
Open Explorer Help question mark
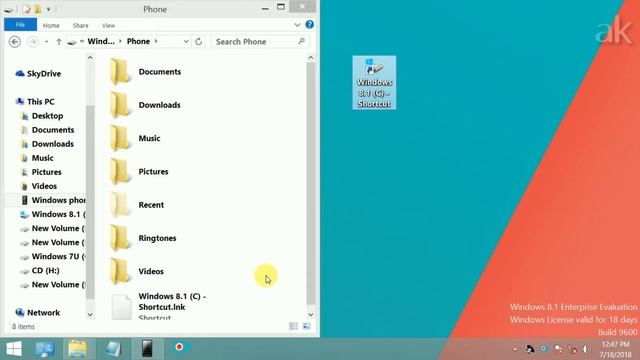[x=310, y=25]
